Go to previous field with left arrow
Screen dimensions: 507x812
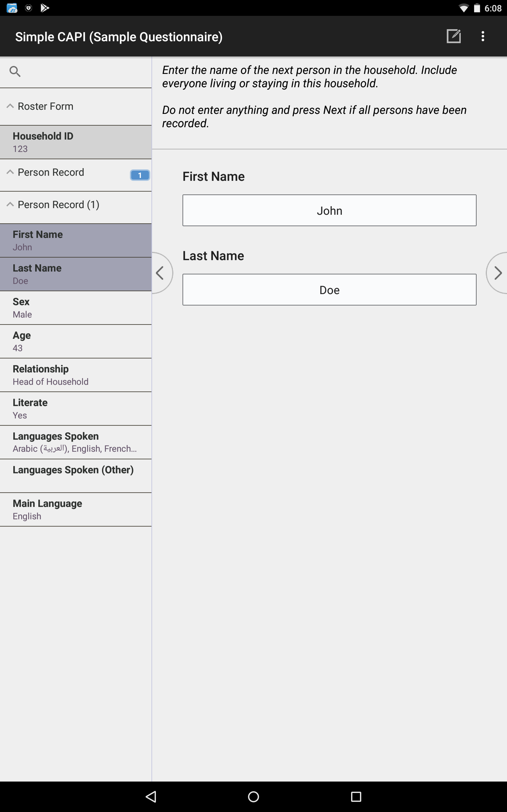point(162,273)
